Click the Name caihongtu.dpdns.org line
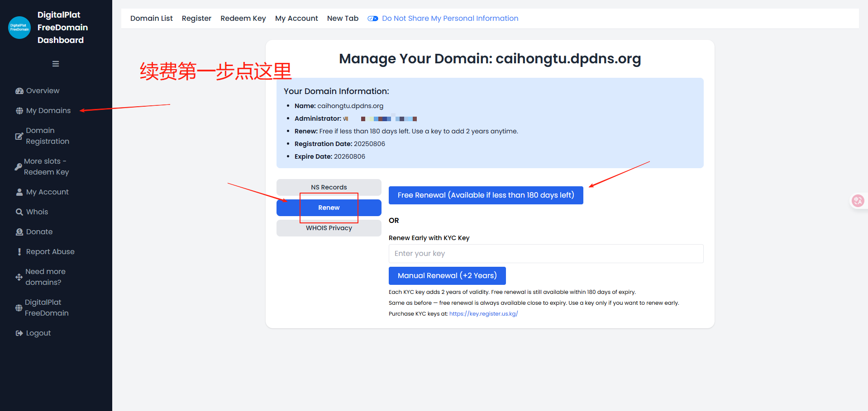The width and height of the screenshot is (868, 411). click(339, 106)
